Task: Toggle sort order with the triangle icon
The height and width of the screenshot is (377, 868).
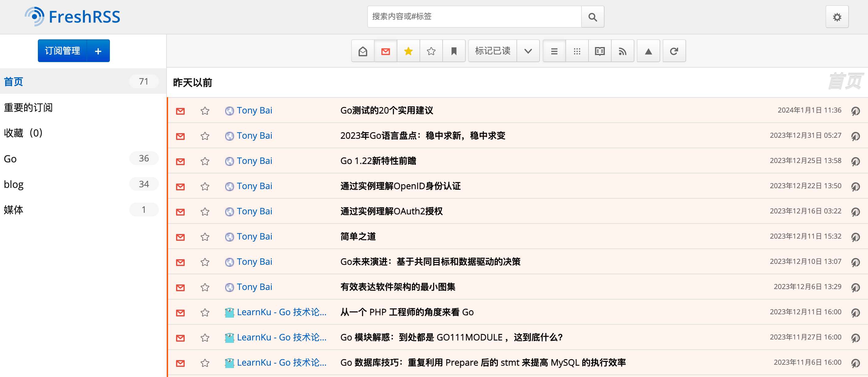Action: [648, 51]
